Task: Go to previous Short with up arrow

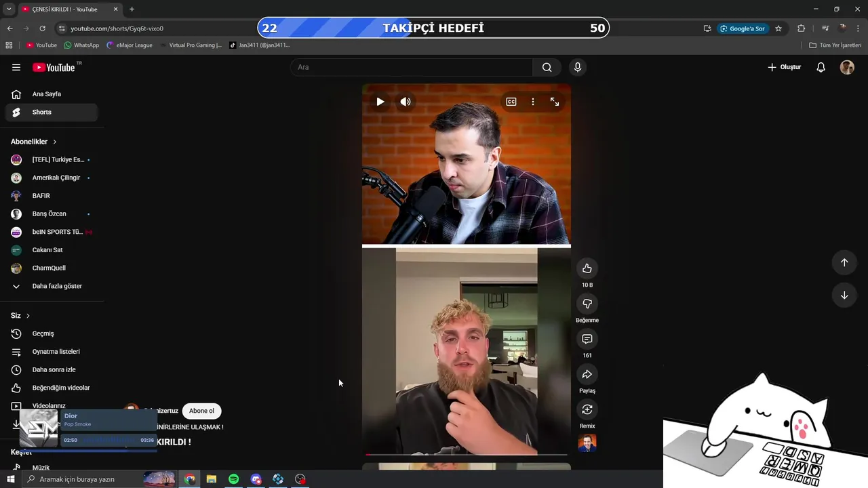Action: (844, 262)
